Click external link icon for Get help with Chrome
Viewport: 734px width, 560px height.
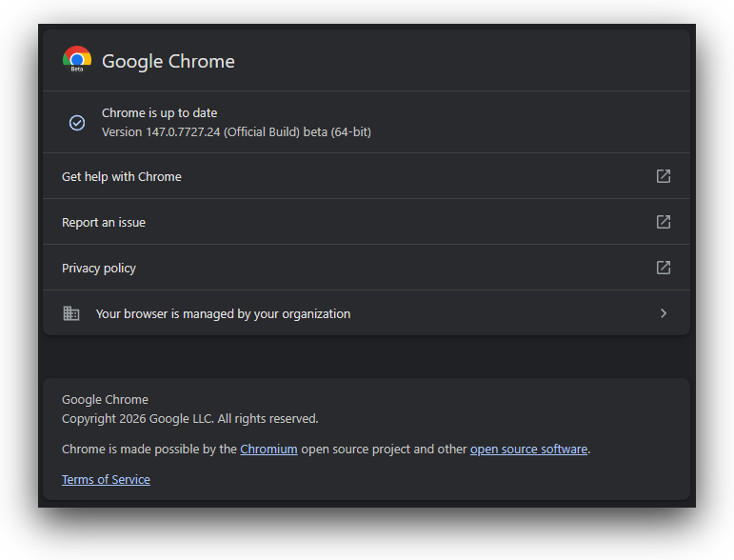(664, 176)
